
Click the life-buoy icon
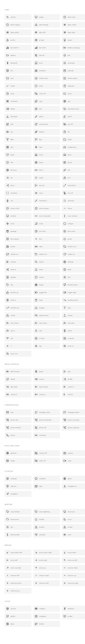tap(8, 170)
